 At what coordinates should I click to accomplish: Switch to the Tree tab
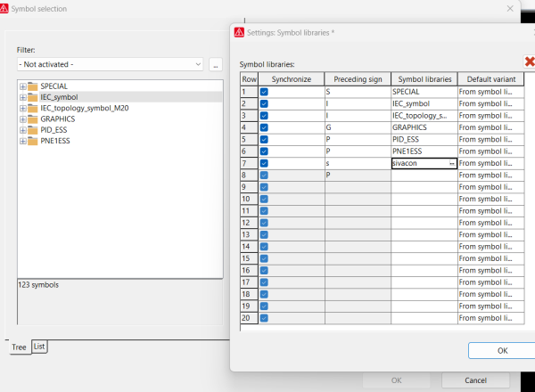point(19,347)
